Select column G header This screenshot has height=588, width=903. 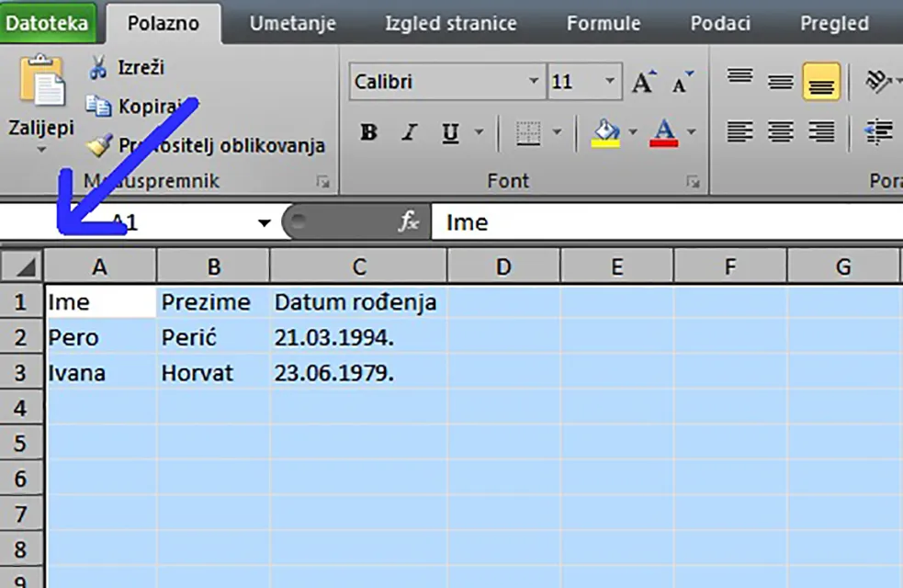coord(843,266)
